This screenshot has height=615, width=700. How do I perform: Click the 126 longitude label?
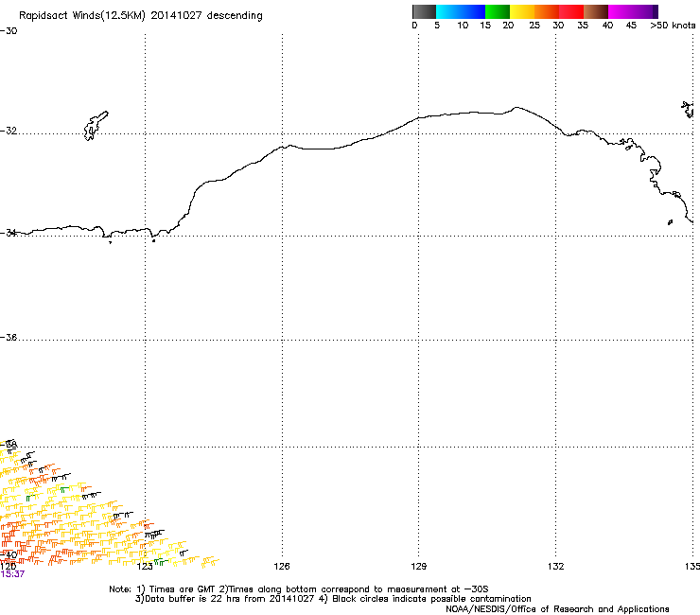pos(282,567)
